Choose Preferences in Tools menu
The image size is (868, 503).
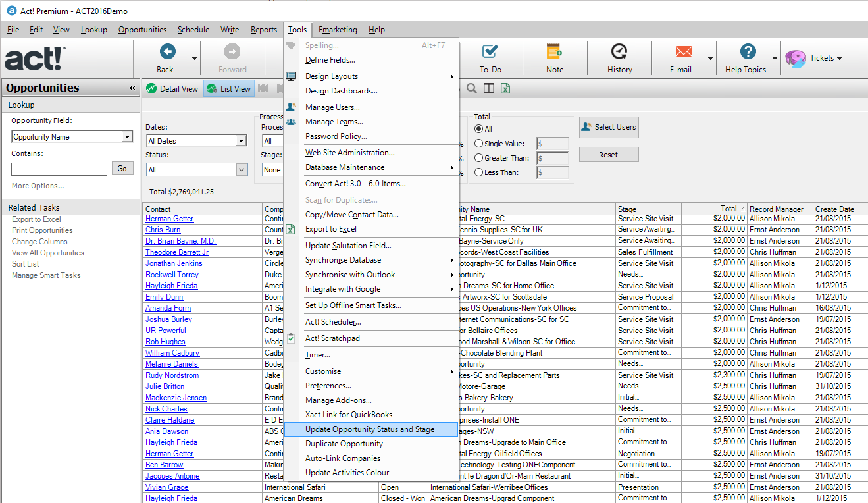tap(371, 386)
